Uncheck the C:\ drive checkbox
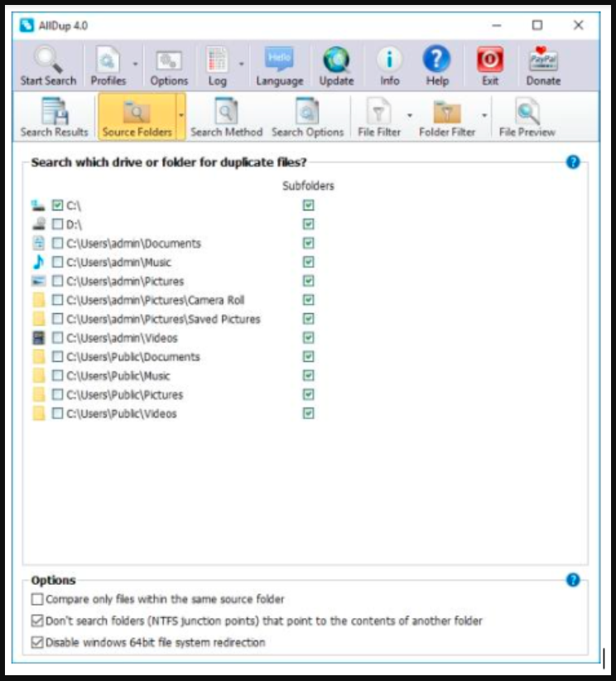 [x=57, y=205]
